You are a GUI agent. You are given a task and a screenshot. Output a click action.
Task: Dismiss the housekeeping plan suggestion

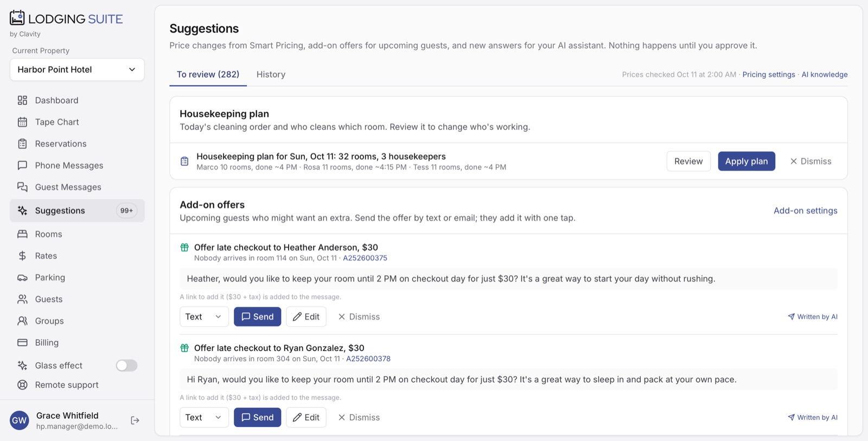coord(810,161)
